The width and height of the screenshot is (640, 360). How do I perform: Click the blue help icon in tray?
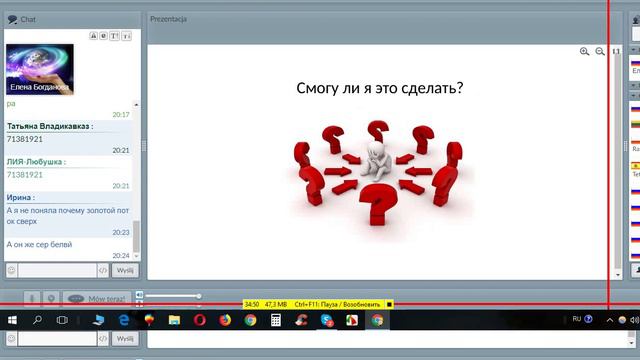point(588,319)
